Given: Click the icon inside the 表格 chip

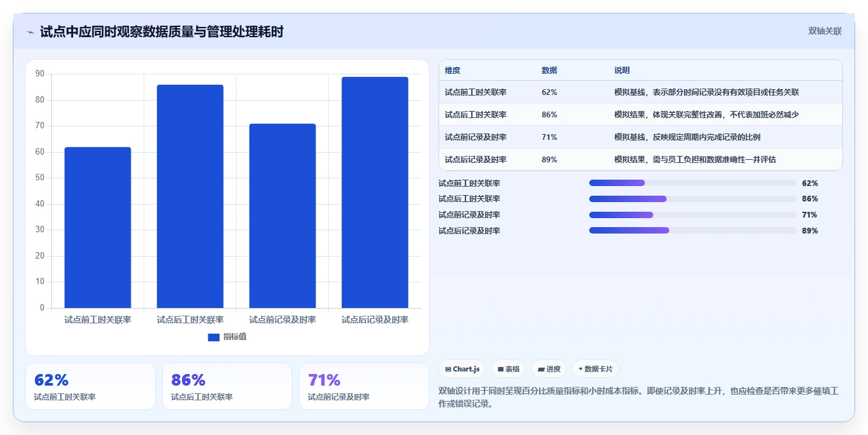Looking at the screenshot, I should coord(500,370).
